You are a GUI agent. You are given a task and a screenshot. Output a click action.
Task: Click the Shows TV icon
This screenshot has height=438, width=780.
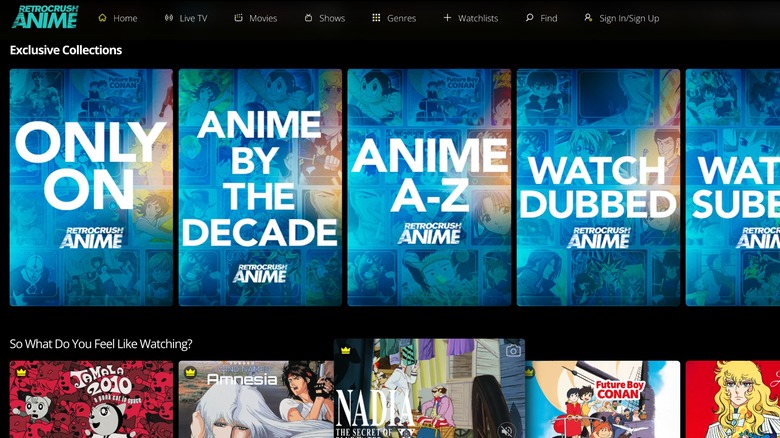pos(308,18)
